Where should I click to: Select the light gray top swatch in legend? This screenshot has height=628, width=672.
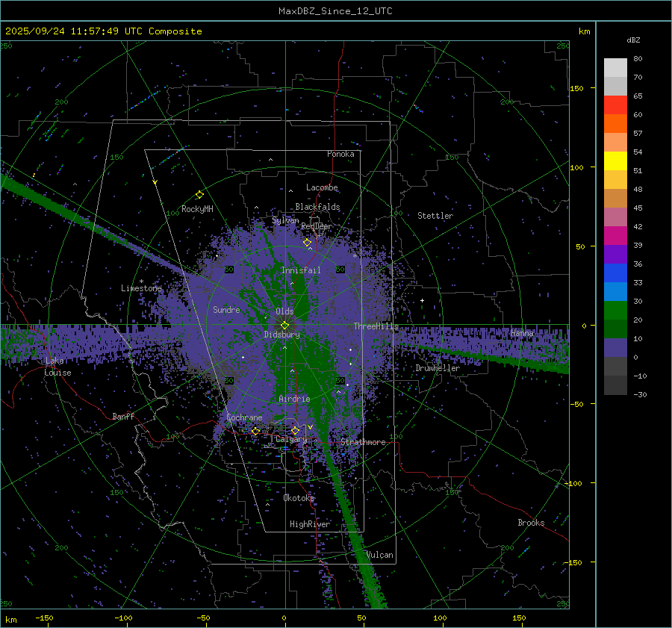click(615, 67)
